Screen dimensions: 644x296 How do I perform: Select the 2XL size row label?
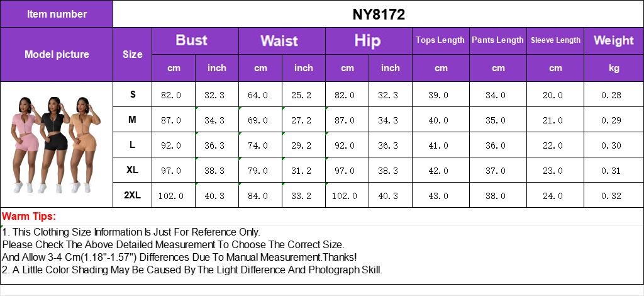(132, 195)
